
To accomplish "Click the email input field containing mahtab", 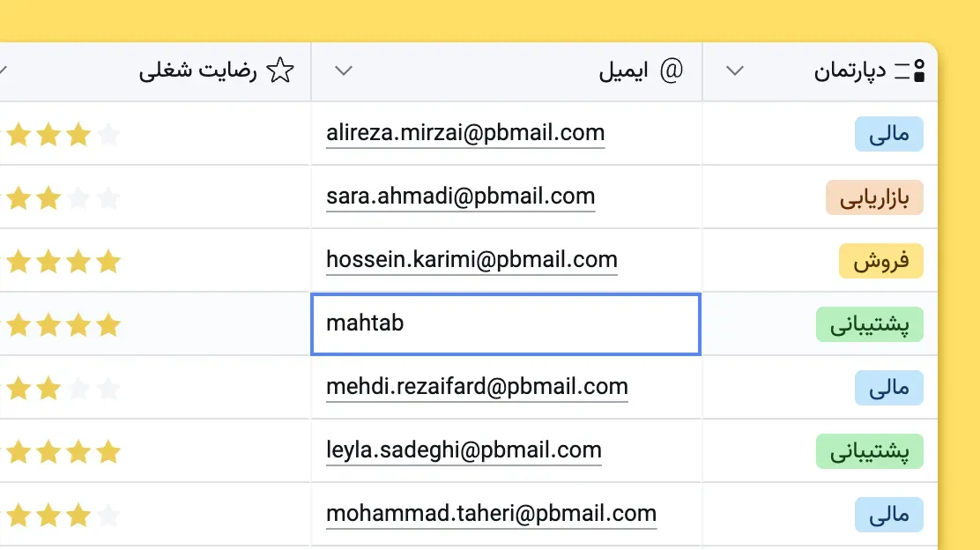I will (x=506, y=324).
